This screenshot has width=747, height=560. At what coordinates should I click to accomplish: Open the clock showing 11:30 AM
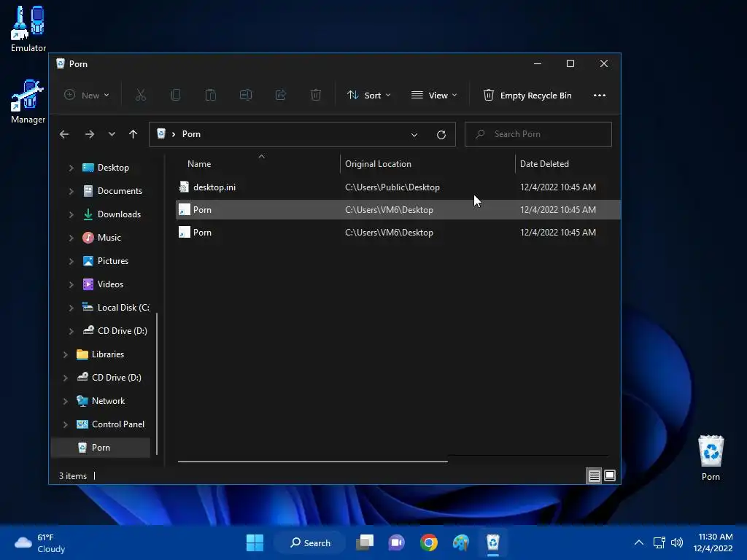point(713,542)
